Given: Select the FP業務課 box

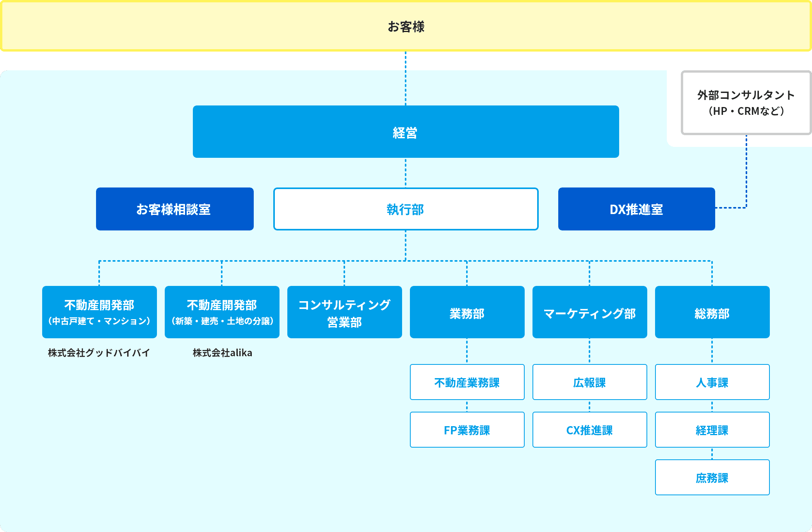Looking at the screenshot, I should coord(467,430).
